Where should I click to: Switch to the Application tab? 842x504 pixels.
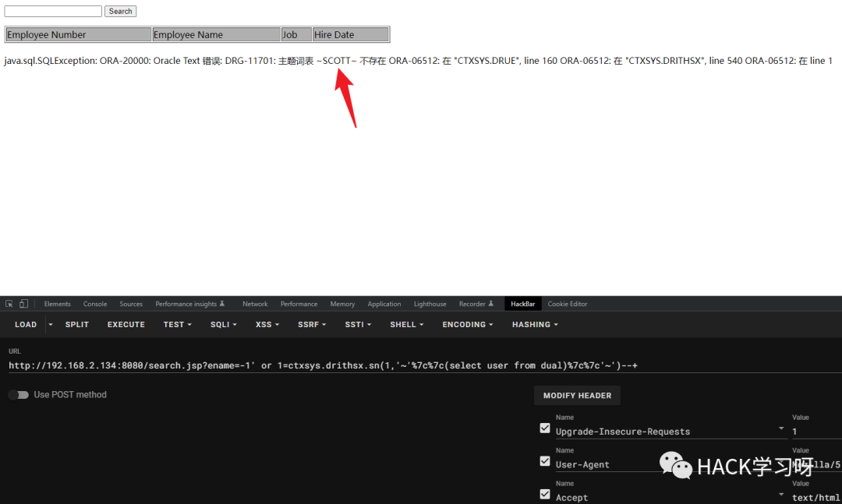[x=384, y=304]
